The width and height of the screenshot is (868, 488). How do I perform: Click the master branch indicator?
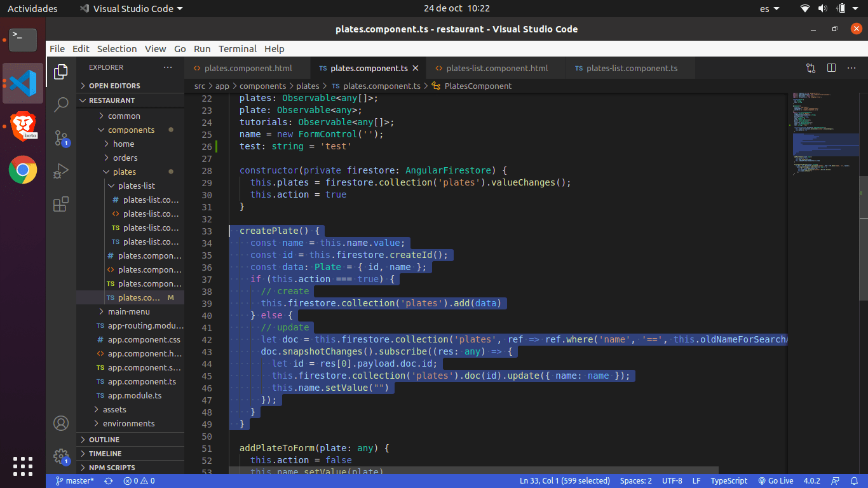[x=75, y=481]
